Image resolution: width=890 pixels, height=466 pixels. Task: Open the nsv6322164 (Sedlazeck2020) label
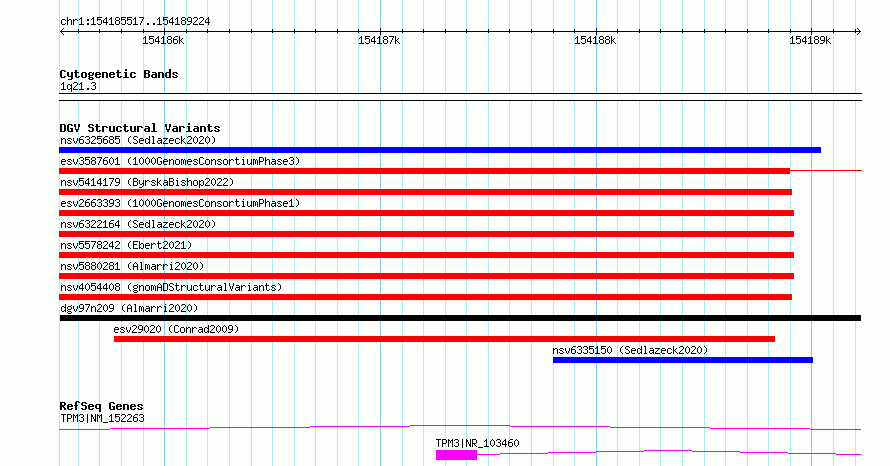pos(138,224)
